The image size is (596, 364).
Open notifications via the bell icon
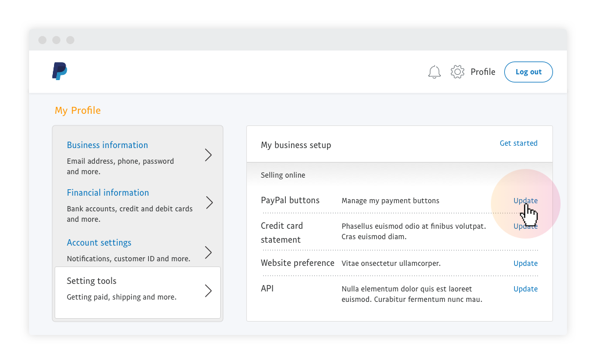435,72
